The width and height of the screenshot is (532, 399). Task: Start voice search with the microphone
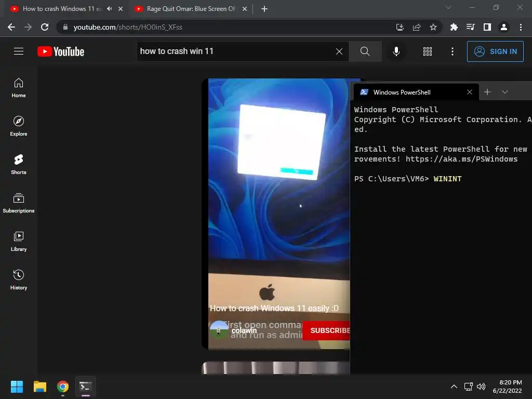click(396, 51)
